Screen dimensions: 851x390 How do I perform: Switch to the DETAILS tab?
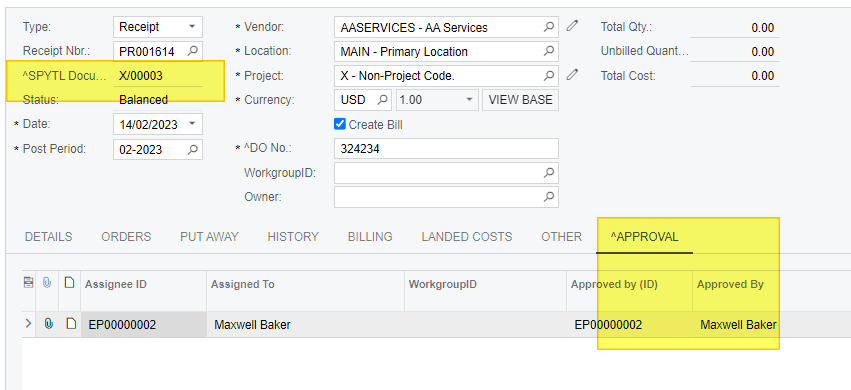coord(48,237)
